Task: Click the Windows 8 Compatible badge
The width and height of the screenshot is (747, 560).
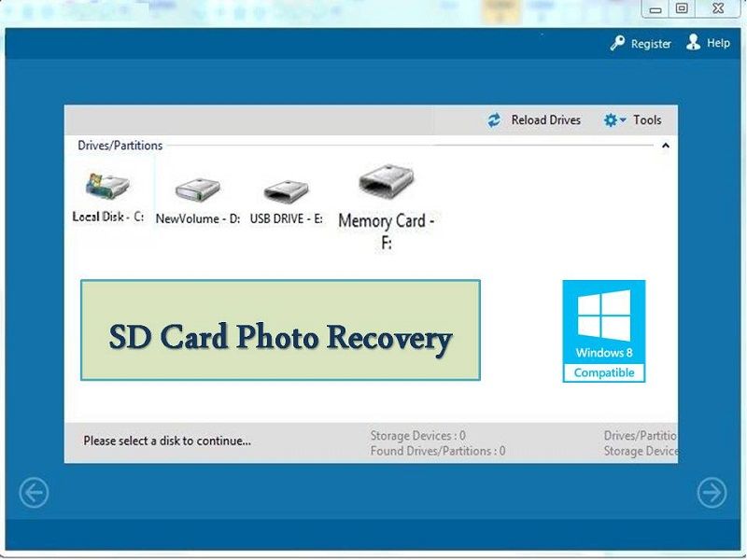Action: click(x=603, y=331)
